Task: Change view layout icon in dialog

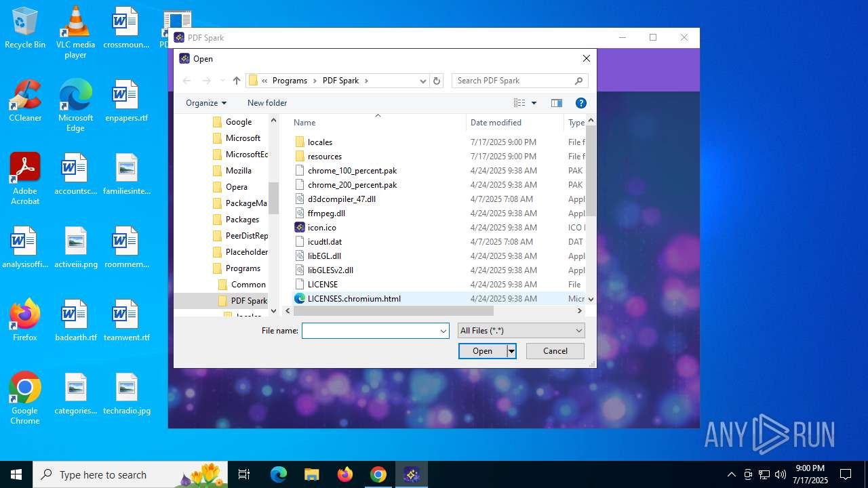Action: 519,103
